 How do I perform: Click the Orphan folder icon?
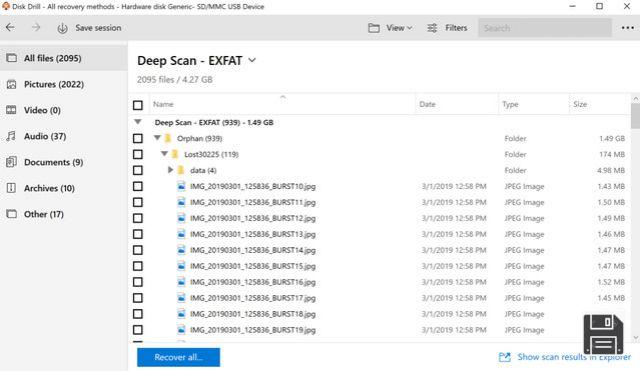(x=168, y=138)
